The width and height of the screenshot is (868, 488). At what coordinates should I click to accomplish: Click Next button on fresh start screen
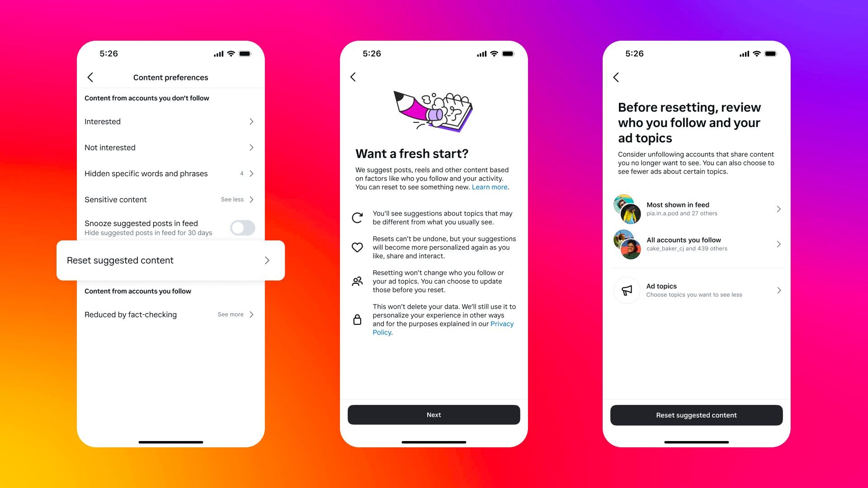tap(434, 415)
